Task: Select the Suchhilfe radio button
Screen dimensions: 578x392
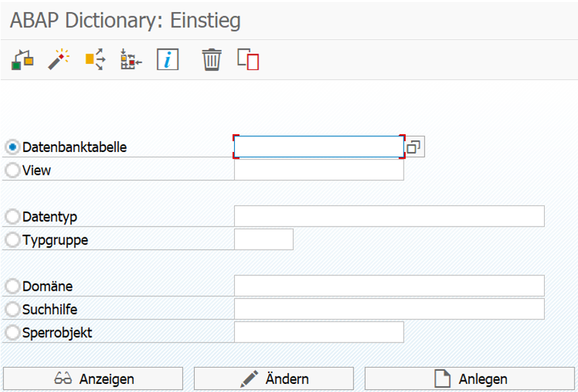Action: click(x=12, y=309)
